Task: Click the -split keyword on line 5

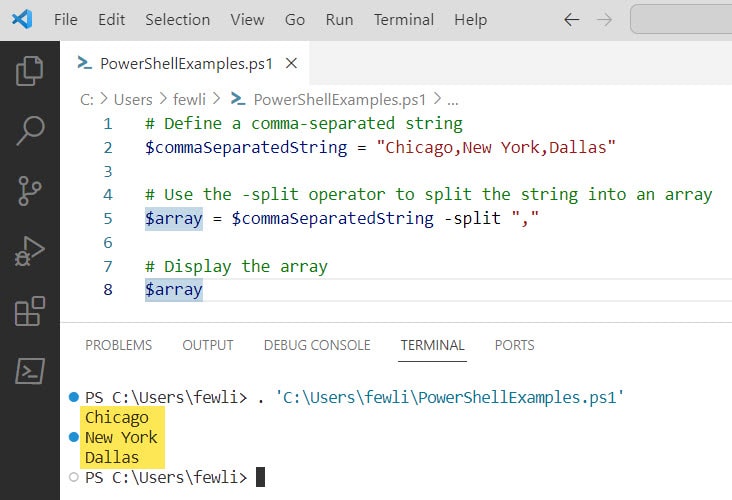Action: [x=472, y=218]
